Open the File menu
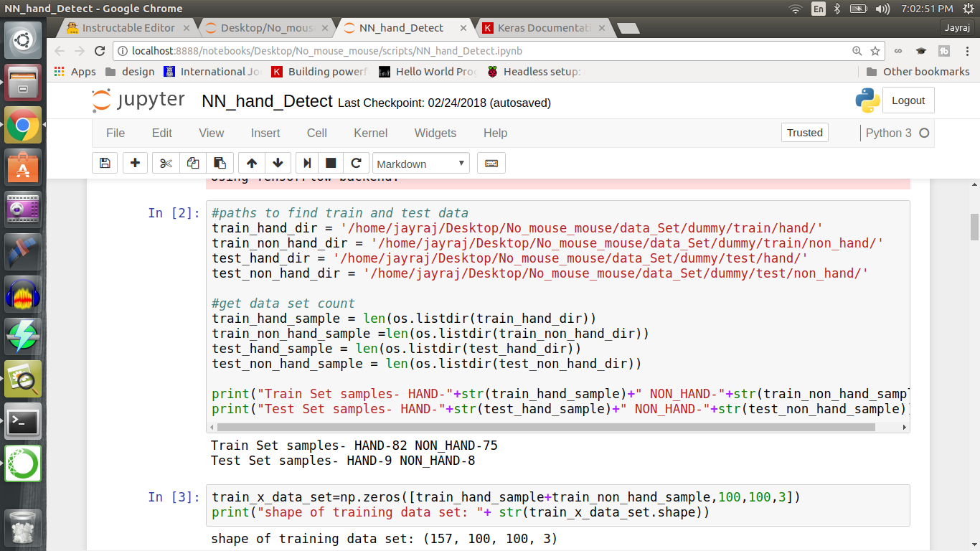 (x=116, y=133)
